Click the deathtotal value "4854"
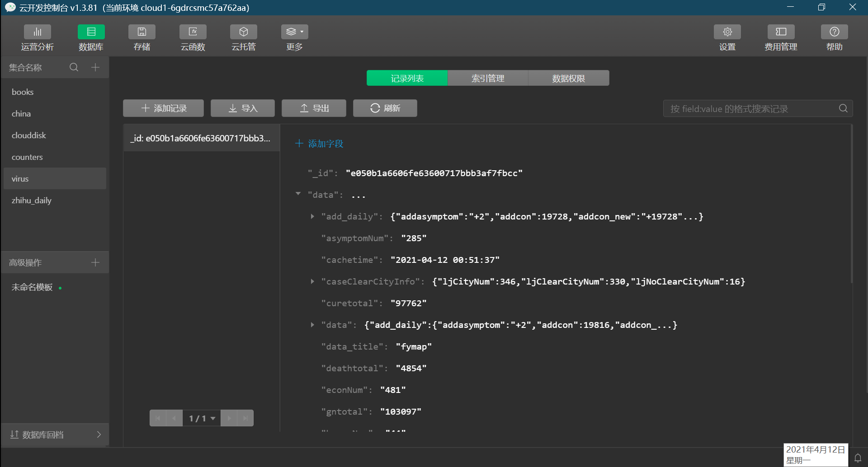Viewport: 868px width, 467px height. 411,368
